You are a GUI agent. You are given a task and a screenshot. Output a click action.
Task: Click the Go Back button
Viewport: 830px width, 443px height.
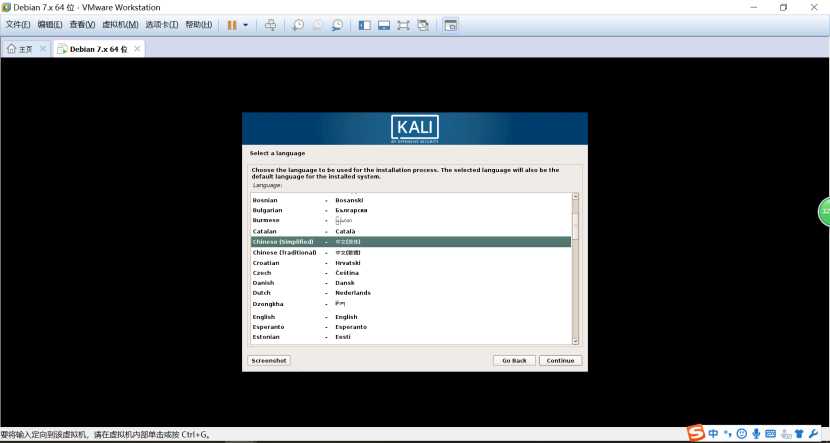click(x=515, y=360)
